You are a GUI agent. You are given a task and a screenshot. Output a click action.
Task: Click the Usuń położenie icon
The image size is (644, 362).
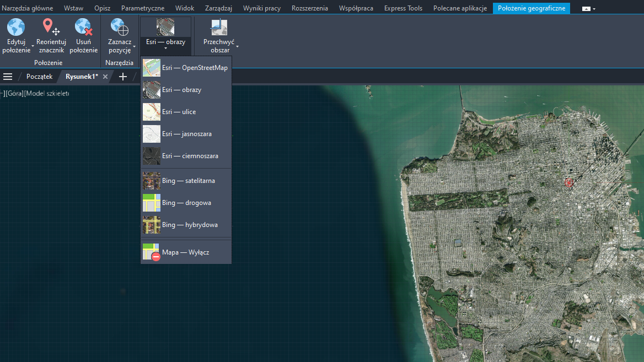point(83,27)
